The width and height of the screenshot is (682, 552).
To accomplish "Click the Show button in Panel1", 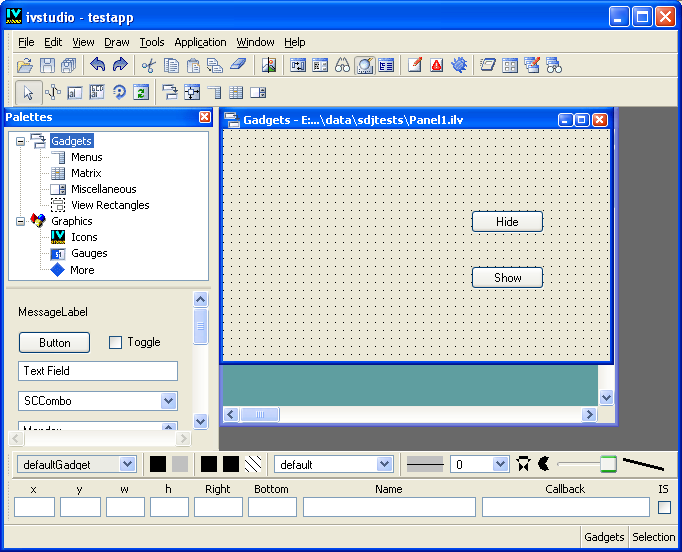I will (507, 277).
